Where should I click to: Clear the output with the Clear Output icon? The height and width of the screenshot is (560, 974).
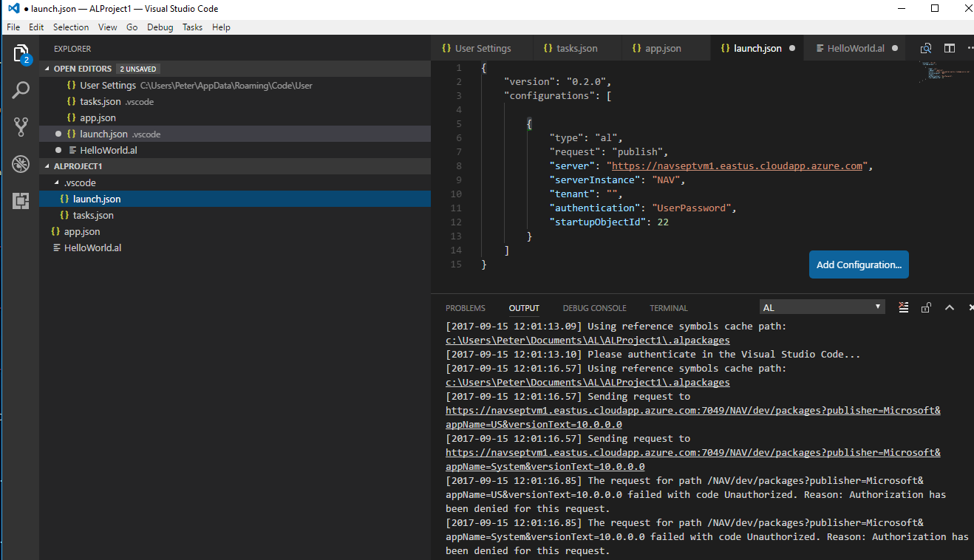pyautogui.click(x=903, y=307)
